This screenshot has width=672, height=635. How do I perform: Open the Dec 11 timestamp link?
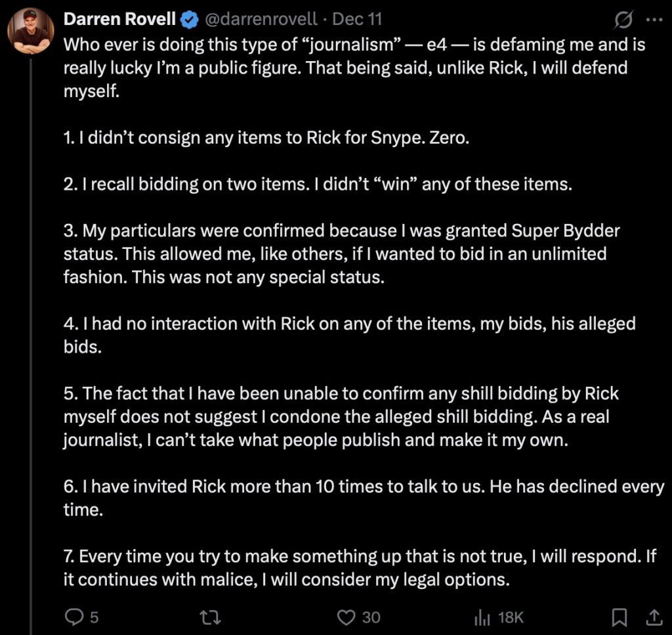pyautogui.click(x=358, y=20)
